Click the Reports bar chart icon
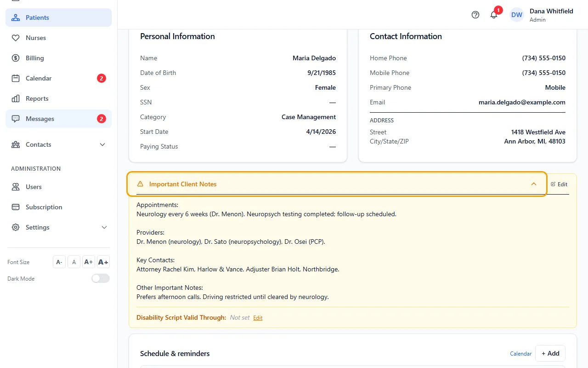This screenshot has width=588, height=368. (x=16, y=98)
